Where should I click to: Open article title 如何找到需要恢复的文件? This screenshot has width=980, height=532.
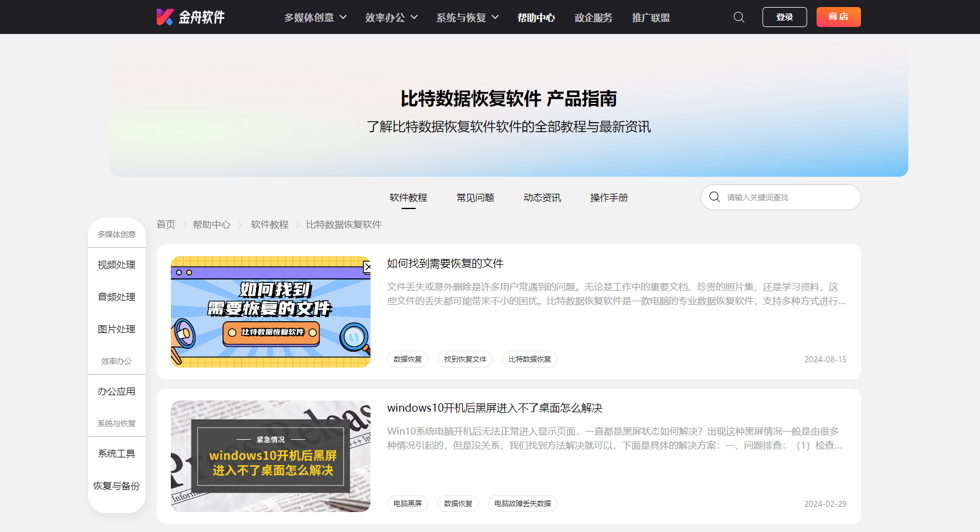click(x=445, y=264)
